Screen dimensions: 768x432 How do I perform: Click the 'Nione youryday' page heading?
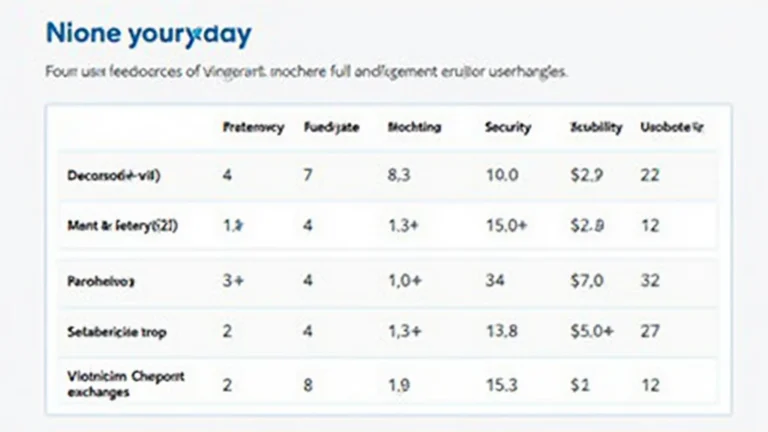coord(148,34)
